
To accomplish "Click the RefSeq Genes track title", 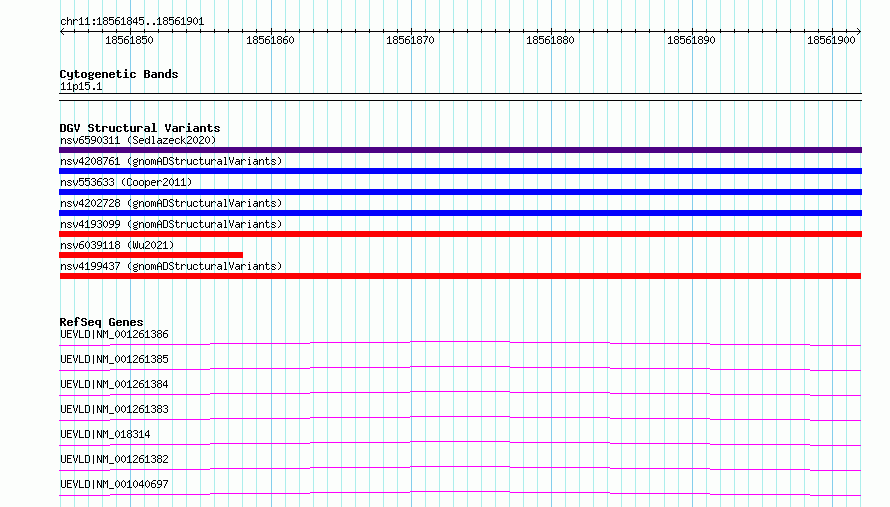I will 101,322.
